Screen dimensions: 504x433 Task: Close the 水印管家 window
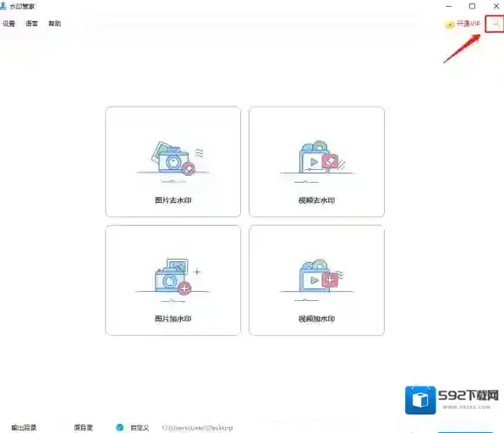496,6
